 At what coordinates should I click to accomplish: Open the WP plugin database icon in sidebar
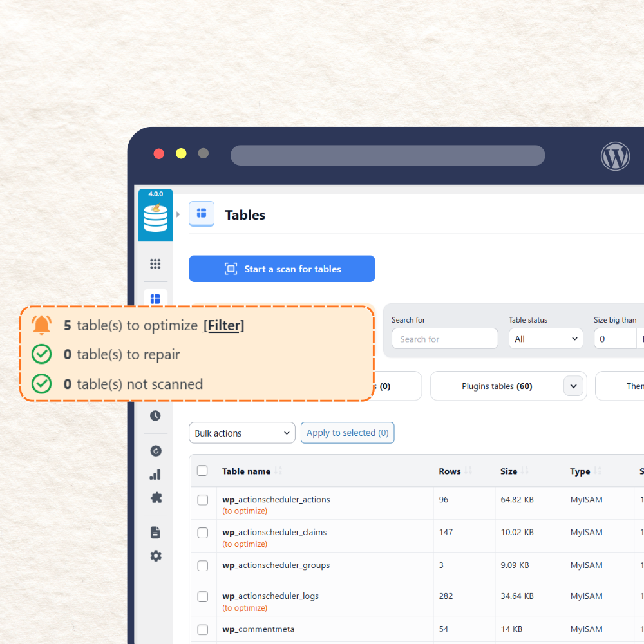click(x=155, y=215)
